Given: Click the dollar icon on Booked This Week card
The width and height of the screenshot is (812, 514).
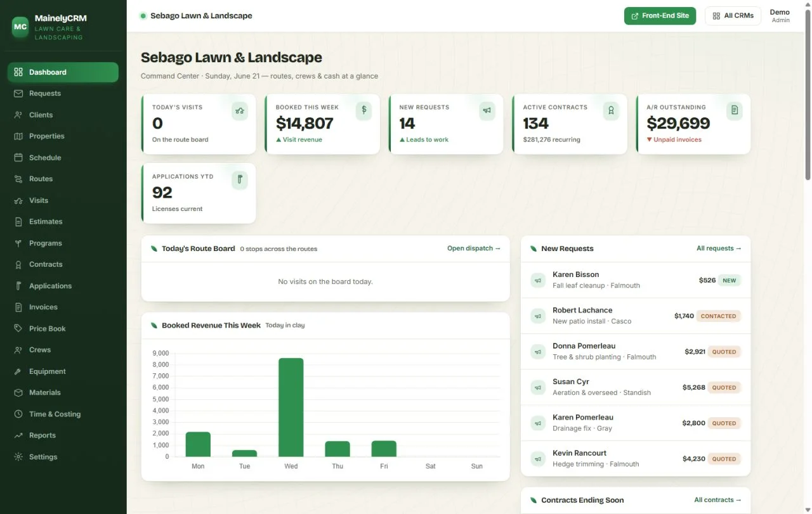Looking at the screenshot, I should click(x=363, y=110).
